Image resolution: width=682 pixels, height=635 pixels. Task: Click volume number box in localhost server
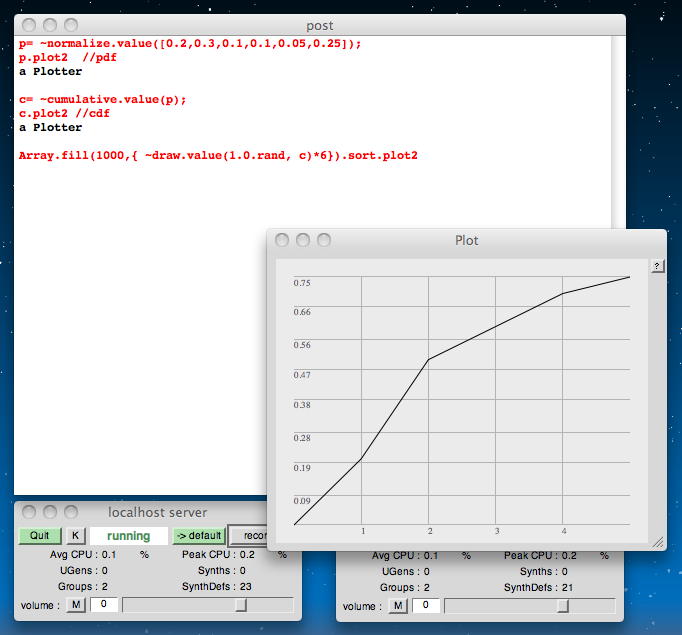pyautogui.click(x=104, y=605)
